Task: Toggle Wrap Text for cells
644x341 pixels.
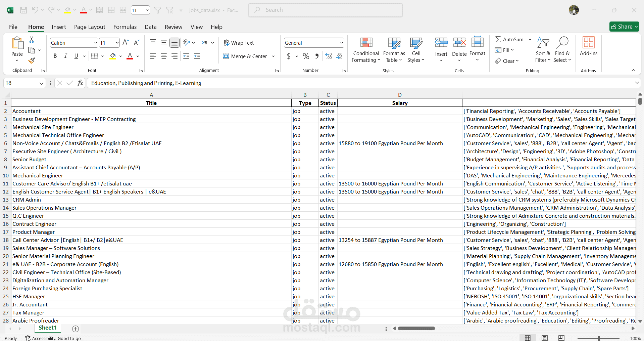Action: (239, 43)
